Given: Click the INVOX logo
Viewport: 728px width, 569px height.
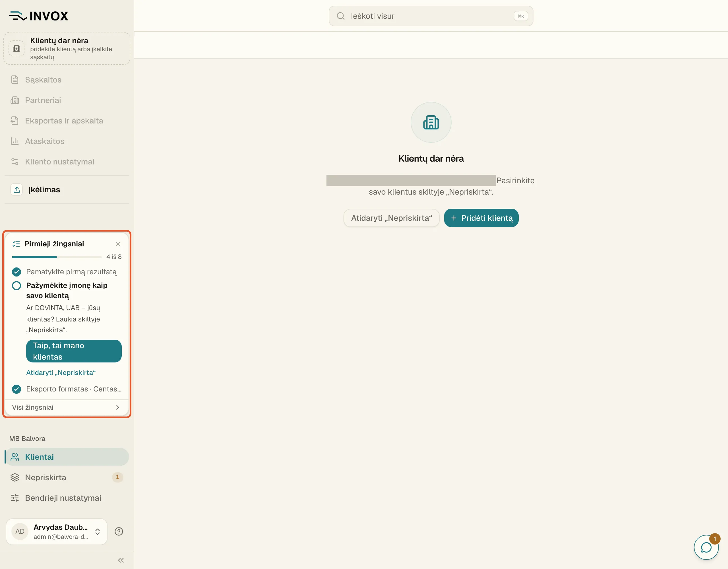Looking at the screenshot, I should click(x=38, y=16).
